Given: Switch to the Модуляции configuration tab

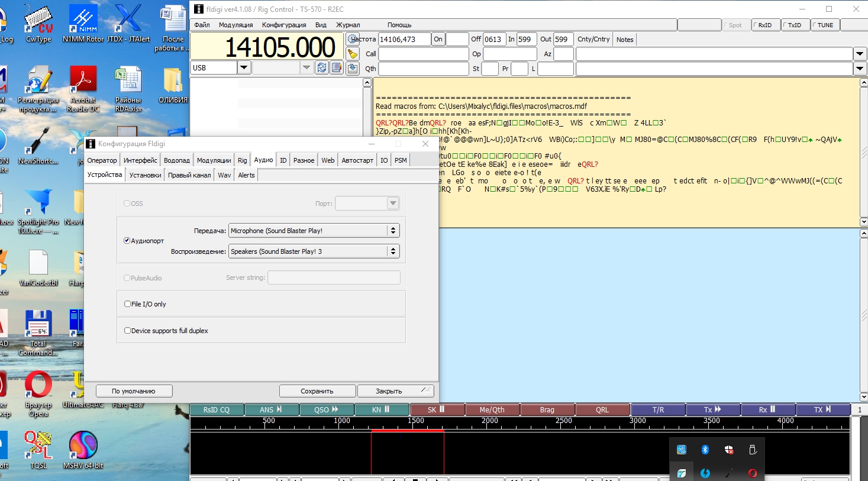Looking at the screenshot, I should 214,160.
